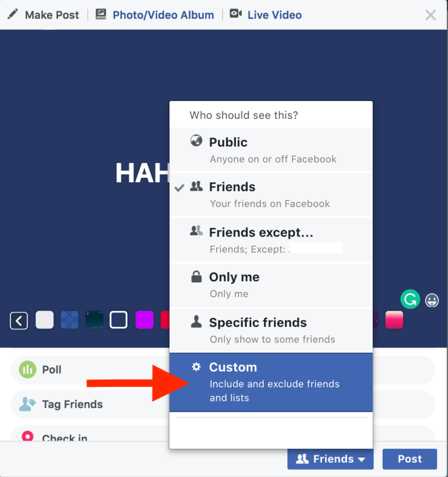Click the Make Post pencil icon

tap(13, 14)
